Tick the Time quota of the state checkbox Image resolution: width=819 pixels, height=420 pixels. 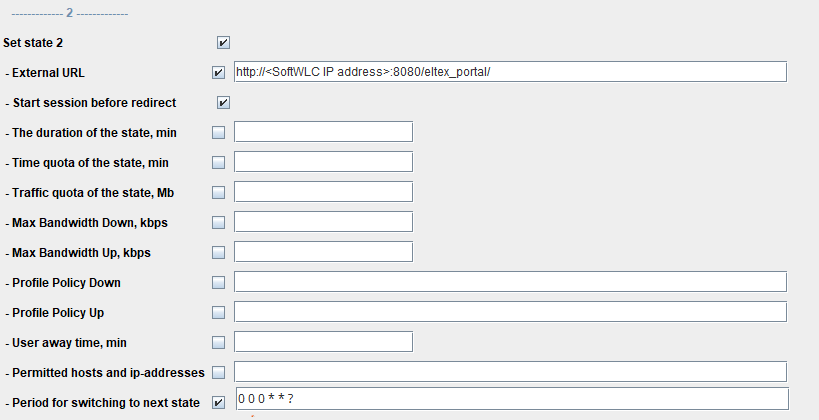[219, 163]
